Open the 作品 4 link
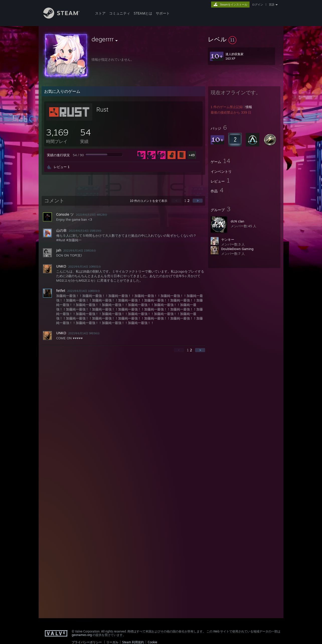322x644 pixels. tap(217, 191)
